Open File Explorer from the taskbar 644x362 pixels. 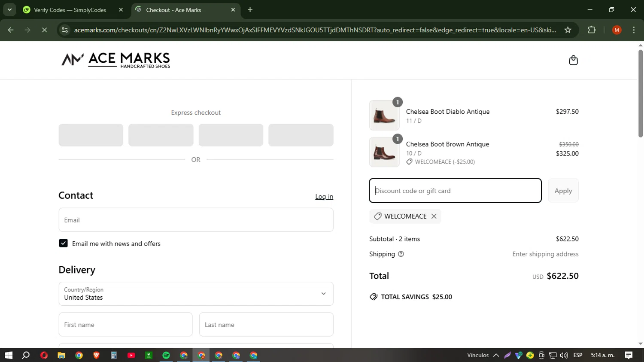(61, 355)
